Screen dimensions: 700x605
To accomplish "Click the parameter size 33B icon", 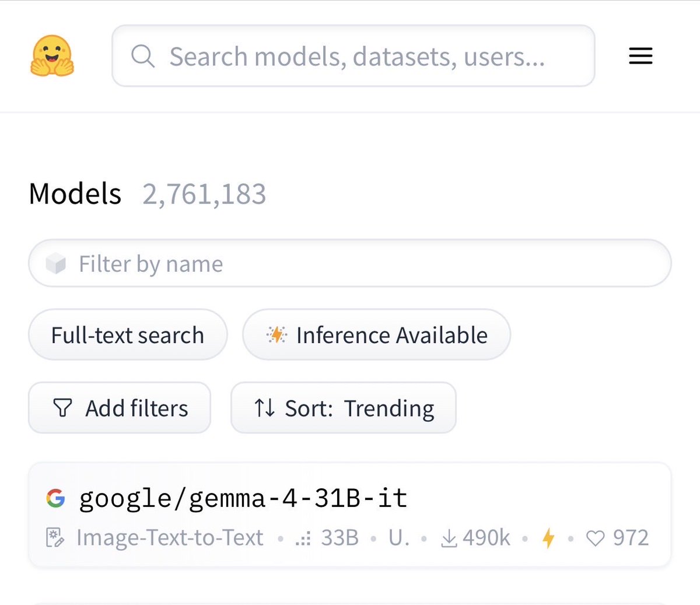I will [x=303, y=538].
